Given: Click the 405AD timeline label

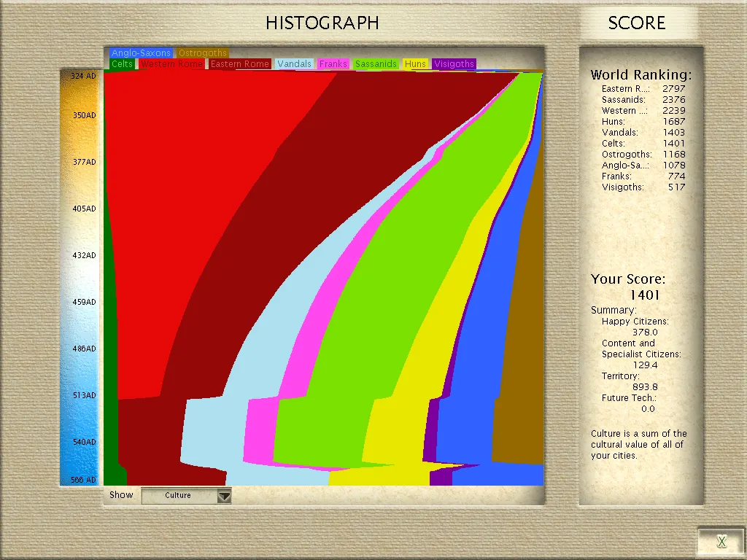Looking at the screenshot, I should click(x=84, y=209).
